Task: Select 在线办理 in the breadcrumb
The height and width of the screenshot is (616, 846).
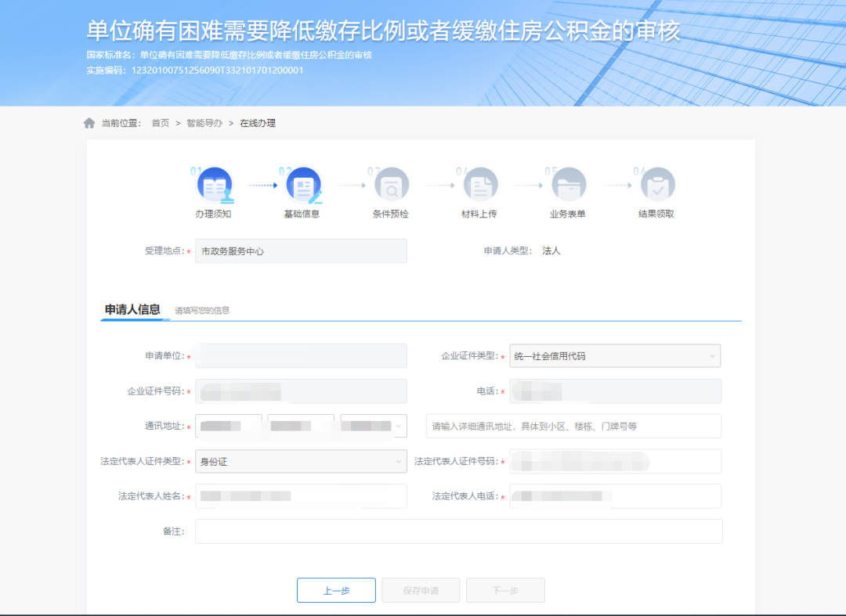Action: coord(257,123)
